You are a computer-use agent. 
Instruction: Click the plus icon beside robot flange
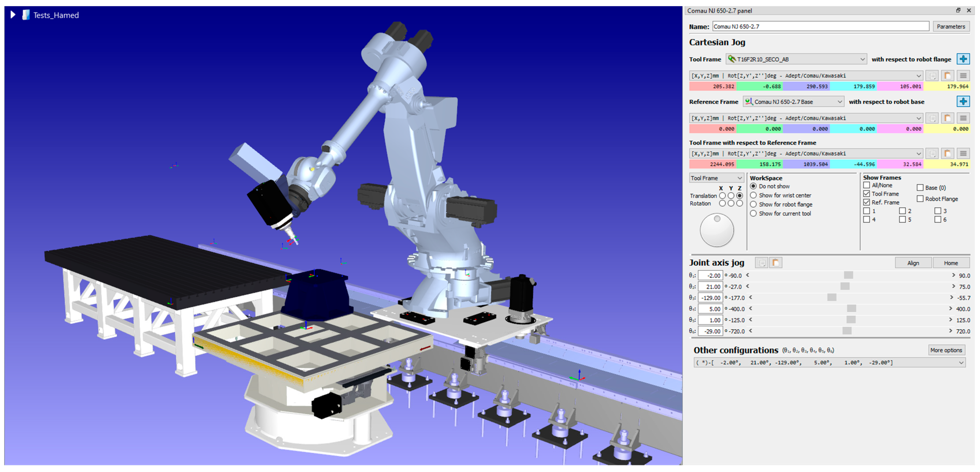point(963,59)
